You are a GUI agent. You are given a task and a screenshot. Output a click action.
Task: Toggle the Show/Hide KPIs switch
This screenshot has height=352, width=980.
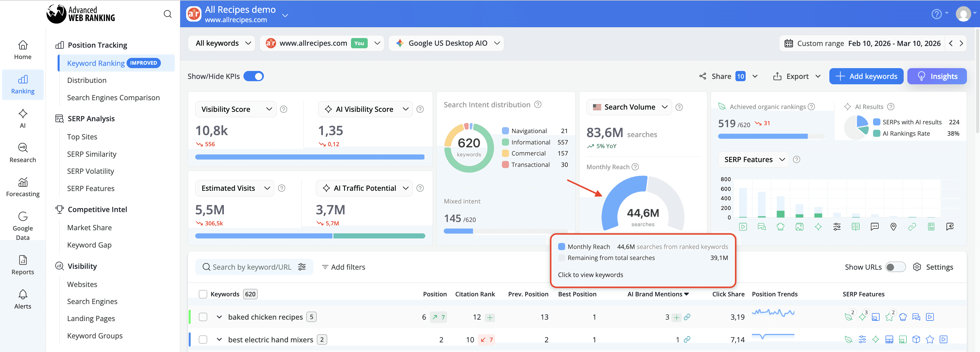(x=254, y=76)
